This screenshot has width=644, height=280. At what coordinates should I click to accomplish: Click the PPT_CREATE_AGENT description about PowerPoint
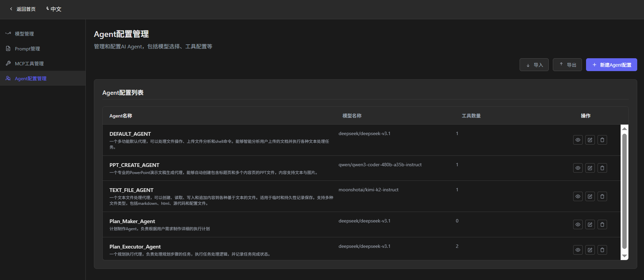click(214, 173)
